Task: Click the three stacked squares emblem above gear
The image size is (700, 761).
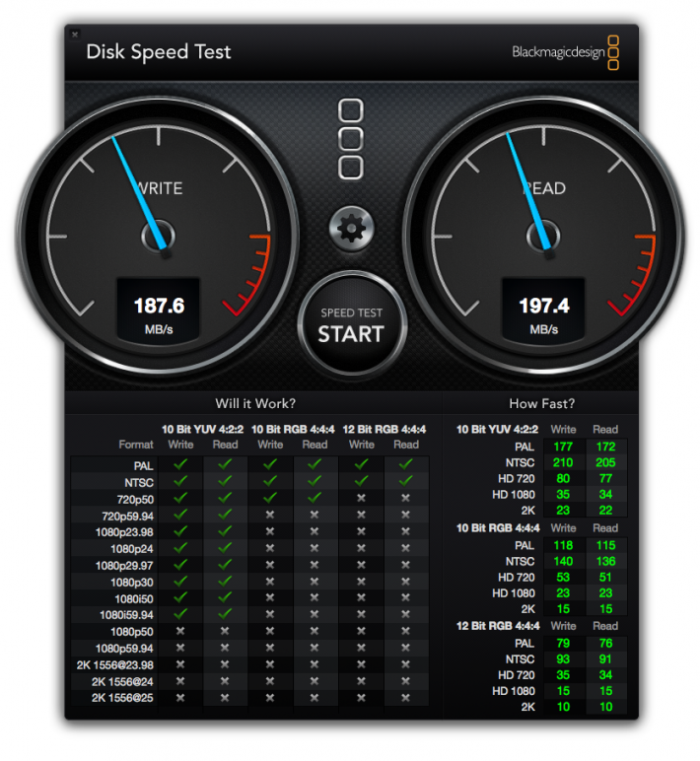Action: click(x=350, y=139)
